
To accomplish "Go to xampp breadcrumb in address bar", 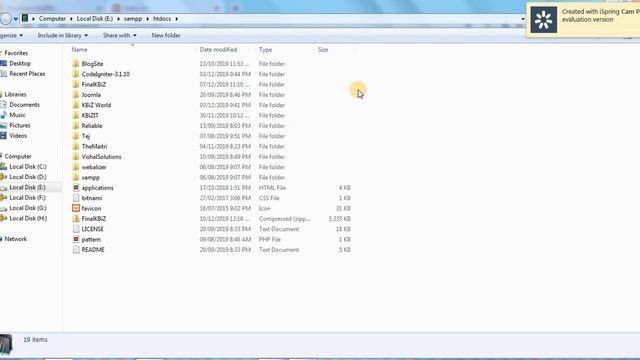I will tap(133, 19).
